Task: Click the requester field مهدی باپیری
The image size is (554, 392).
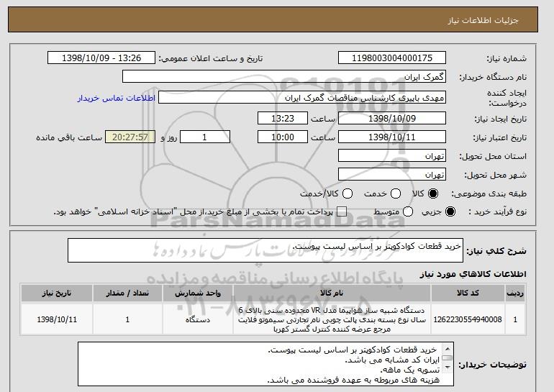Action: (x=302, y=98)
